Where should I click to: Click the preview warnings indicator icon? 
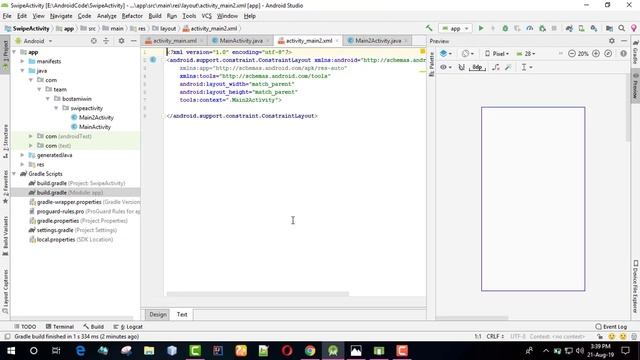pyautogui.click(x=623, y=53)
